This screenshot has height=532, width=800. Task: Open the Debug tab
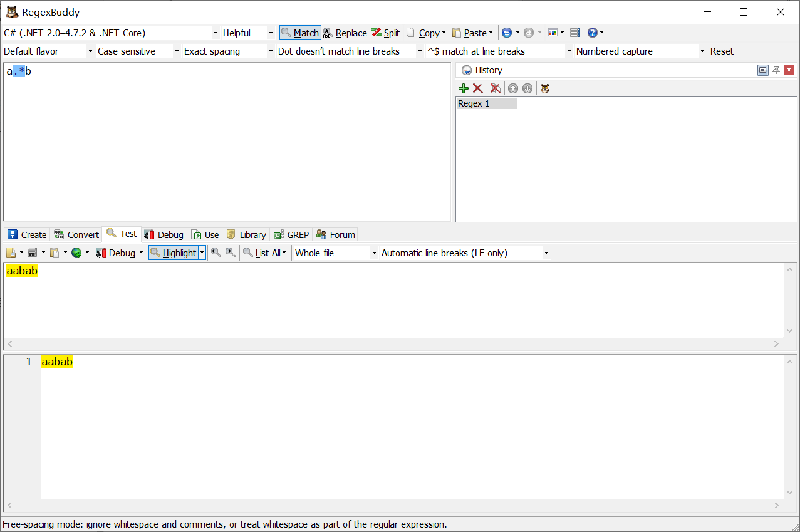[164, 234]
